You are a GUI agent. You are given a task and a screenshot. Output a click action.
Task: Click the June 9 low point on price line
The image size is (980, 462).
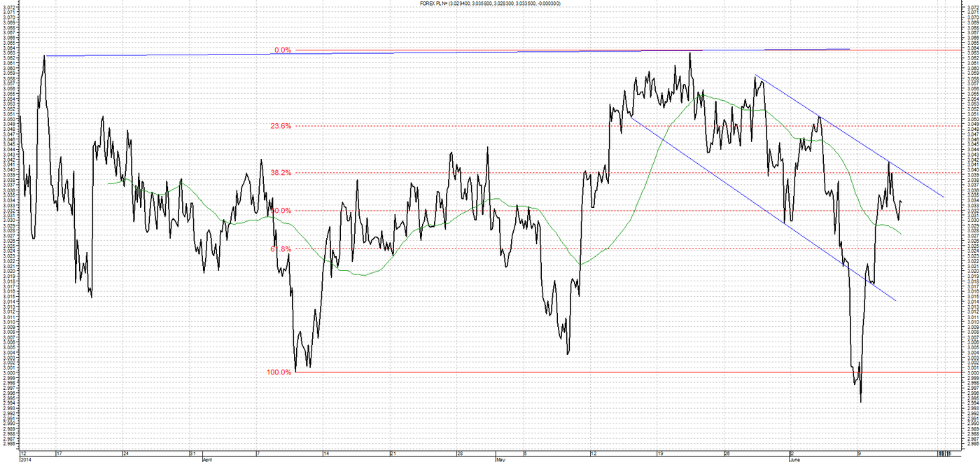coord(860,401)
